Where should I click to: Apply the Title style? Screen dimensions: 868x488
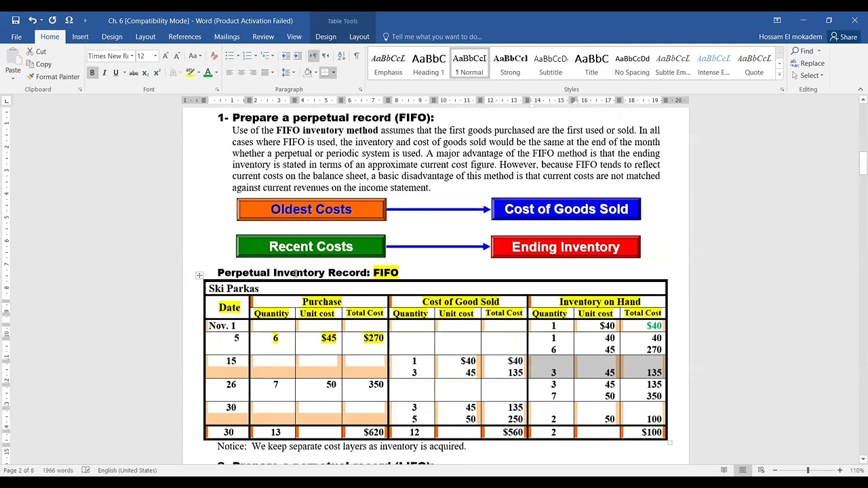pyautogui.click(x=591, y=63)
